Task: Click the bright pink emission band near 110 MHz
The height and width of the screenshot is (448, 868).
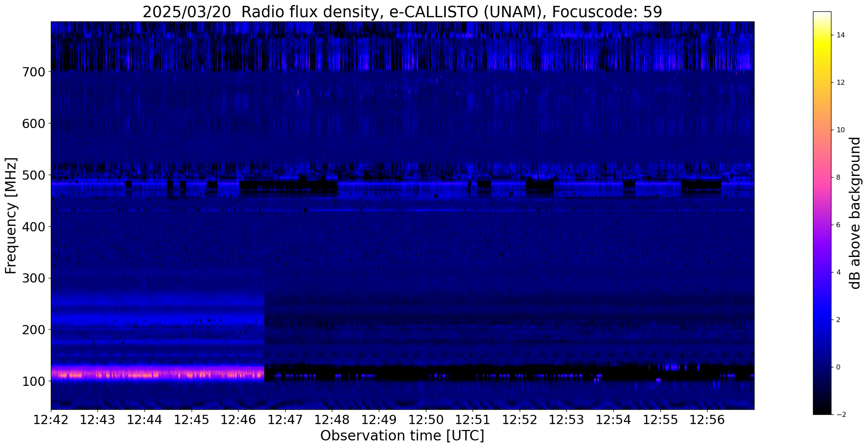Action: (x=158, y=373)
